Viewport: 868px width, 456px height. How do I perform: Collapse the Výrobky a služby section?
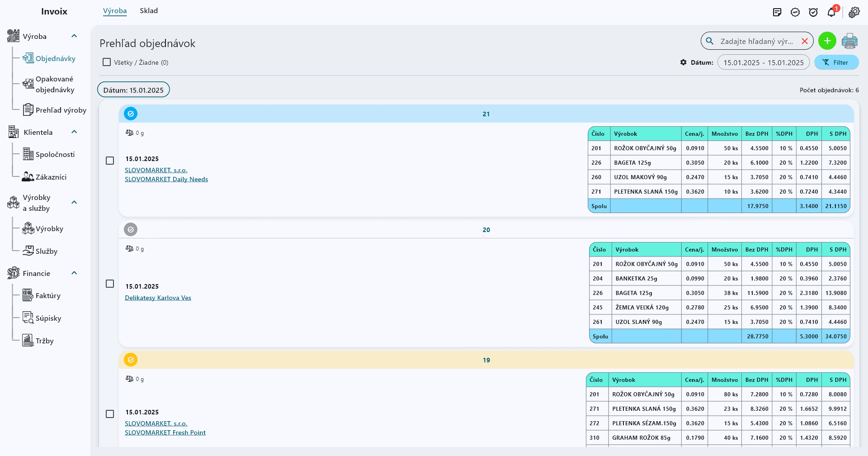(74, 202)
